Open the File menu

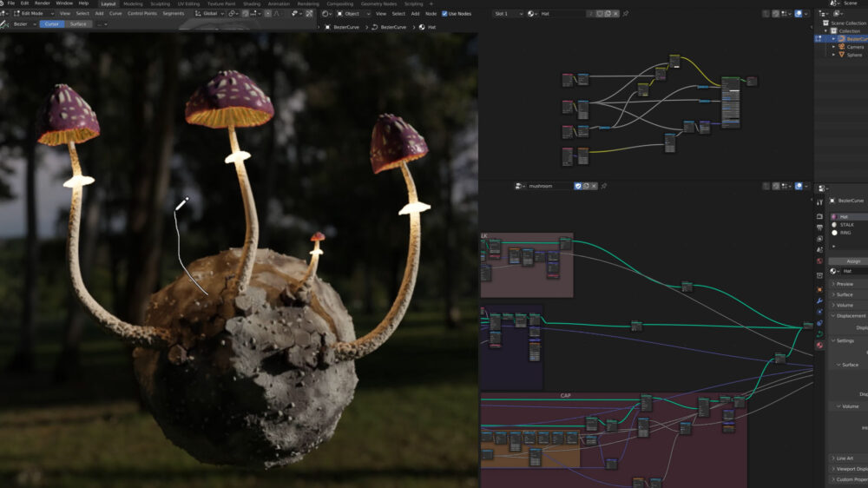click(11, 3)
